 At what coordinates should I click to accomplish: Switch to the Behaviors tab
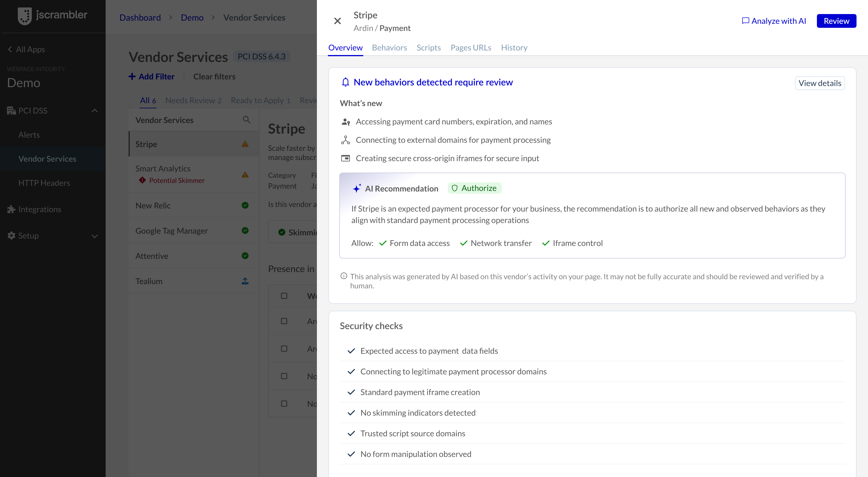[389, 48]
